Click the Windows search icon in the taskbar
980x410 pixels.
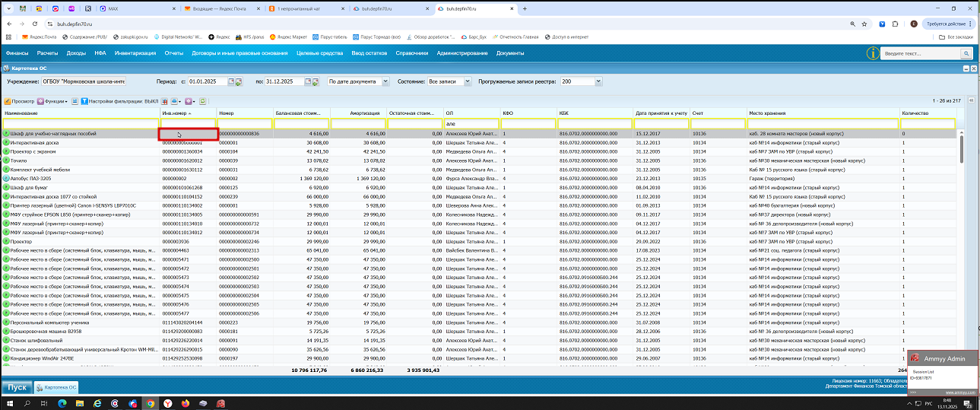(x=28, y=403)
